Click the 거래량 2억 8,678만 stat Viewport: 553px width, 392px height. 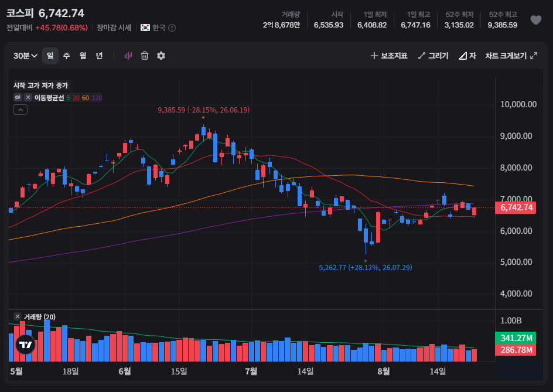281,20
